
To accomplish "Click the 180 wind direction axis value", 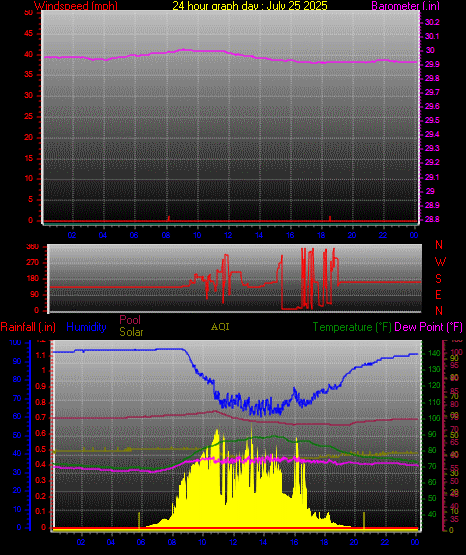I will tap(33, 279).
